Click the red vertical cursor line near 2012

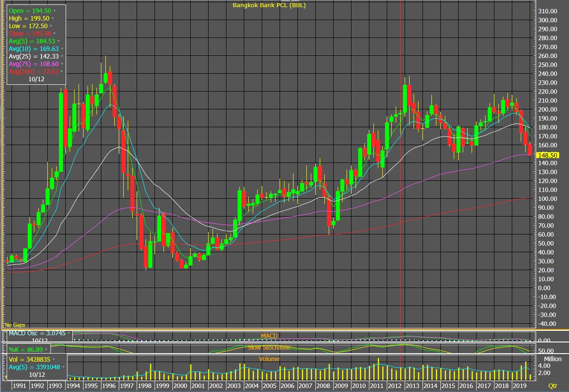pos(400,165)
